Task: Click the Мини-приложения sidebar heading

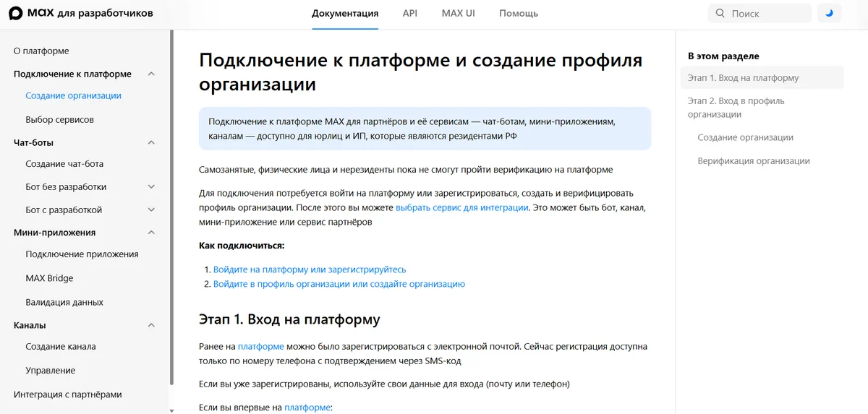Action: (x=55, y=233)
